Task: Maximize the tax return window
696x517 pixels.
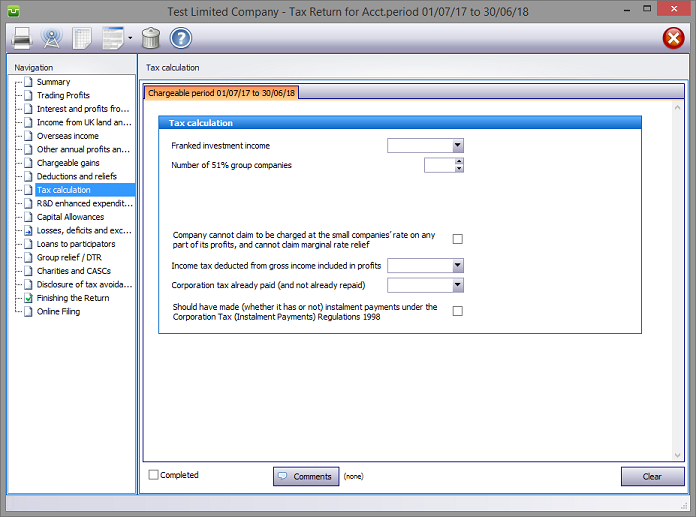Action: (647, 9)
